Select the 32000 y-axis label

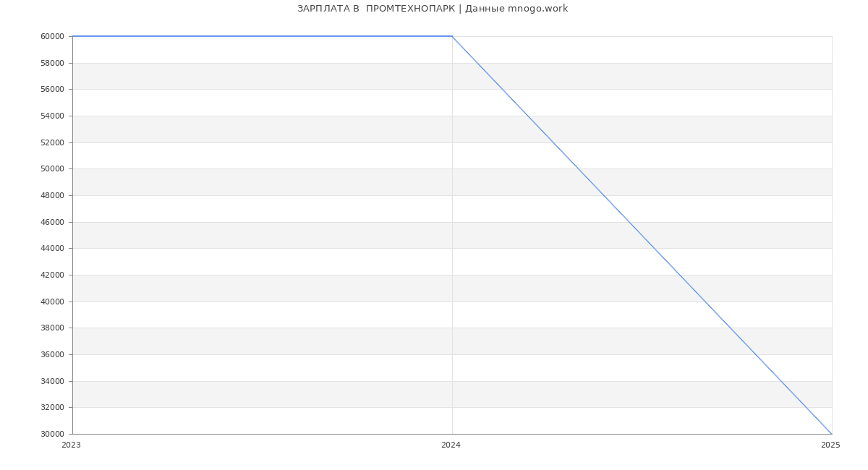(x=52, y=408)
